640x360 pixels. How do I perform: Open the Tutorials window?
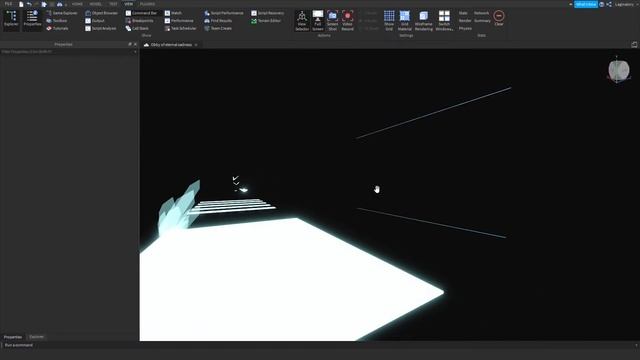point(57,29)
